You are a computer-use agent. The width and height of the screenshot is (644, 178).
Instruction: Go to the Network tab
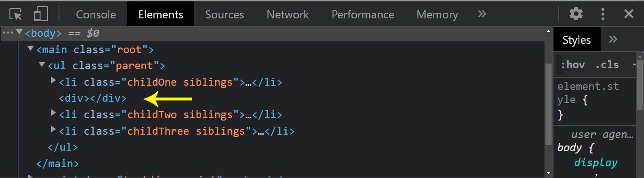288,14
